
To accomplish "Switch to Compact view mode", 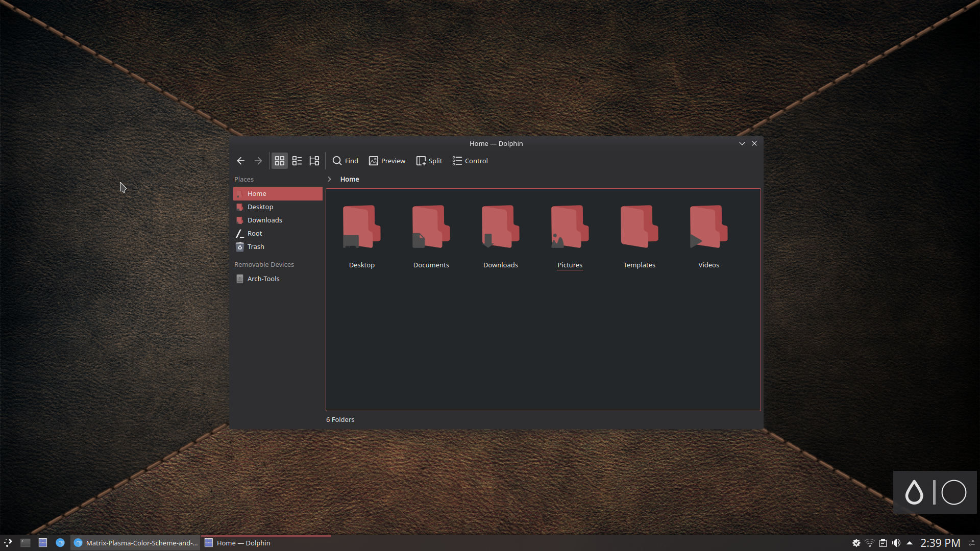I will pyautogui.click(x=297, y=161).
